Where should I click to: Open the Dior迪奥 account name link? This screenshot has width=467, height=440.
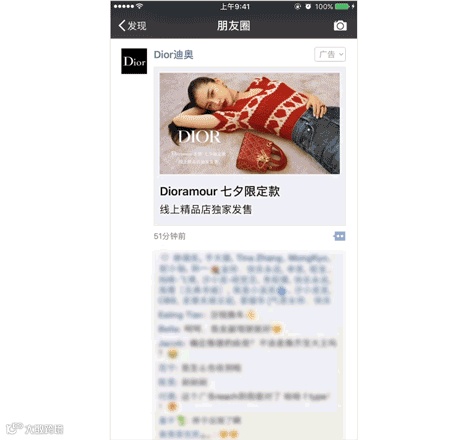pos(173,55)
